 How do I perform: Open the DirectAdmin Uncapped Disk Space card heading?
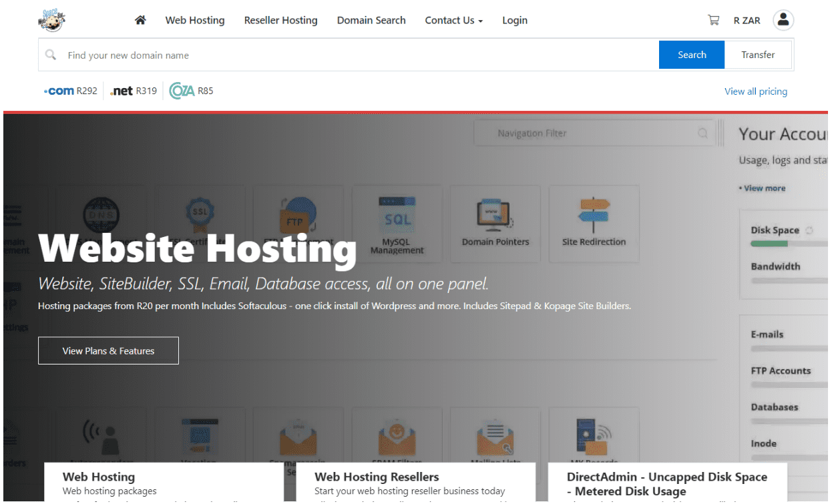tap(667, 484)
